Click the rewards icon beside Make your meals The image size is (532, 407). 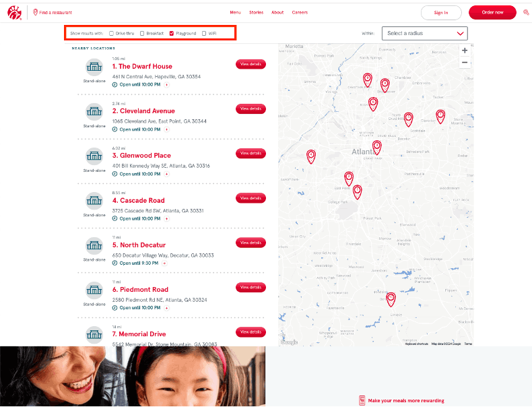pos(362,400)
